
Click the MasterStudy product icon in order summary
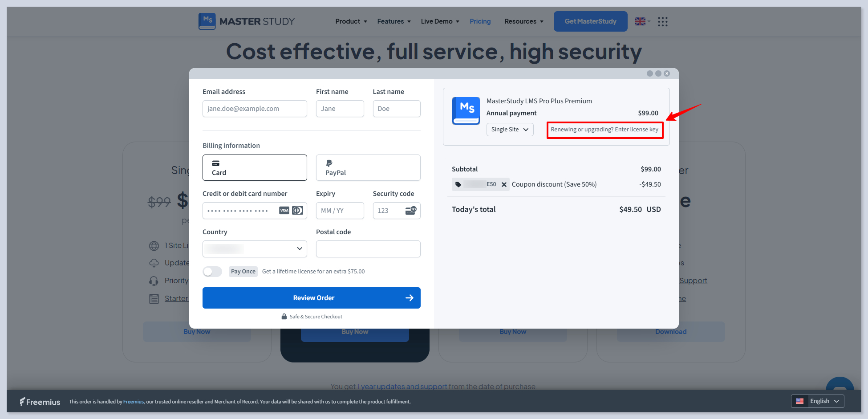[x=466, y=110]
